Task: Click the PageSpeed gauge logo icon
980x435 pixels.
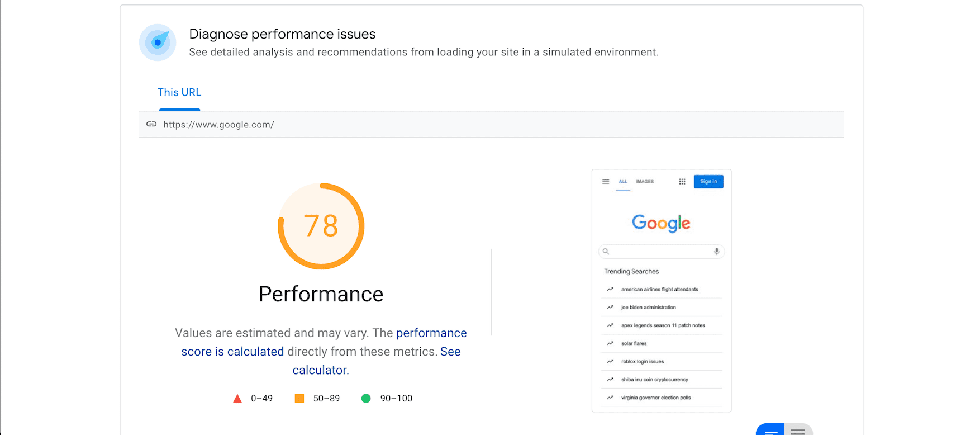Action: 157,42
